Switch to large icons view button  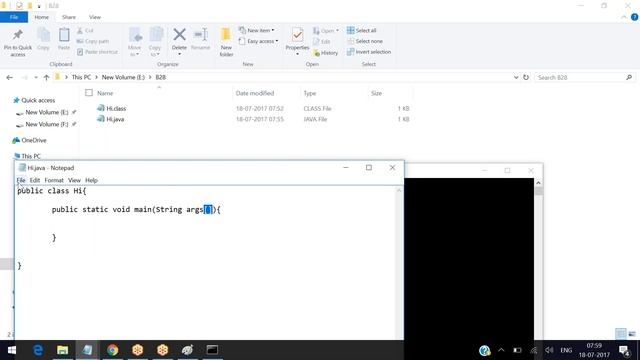tap(632, 333)
